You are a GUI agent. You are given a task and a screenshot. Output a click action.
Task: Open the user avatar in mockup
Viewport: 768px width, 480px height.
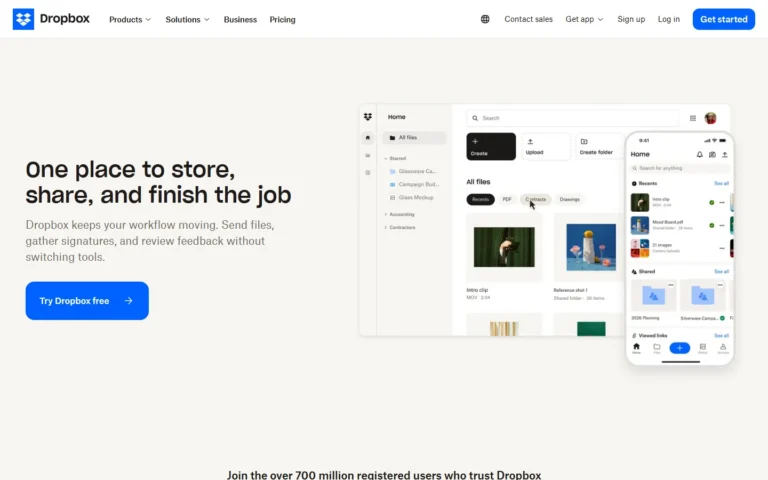click(710, 118)
